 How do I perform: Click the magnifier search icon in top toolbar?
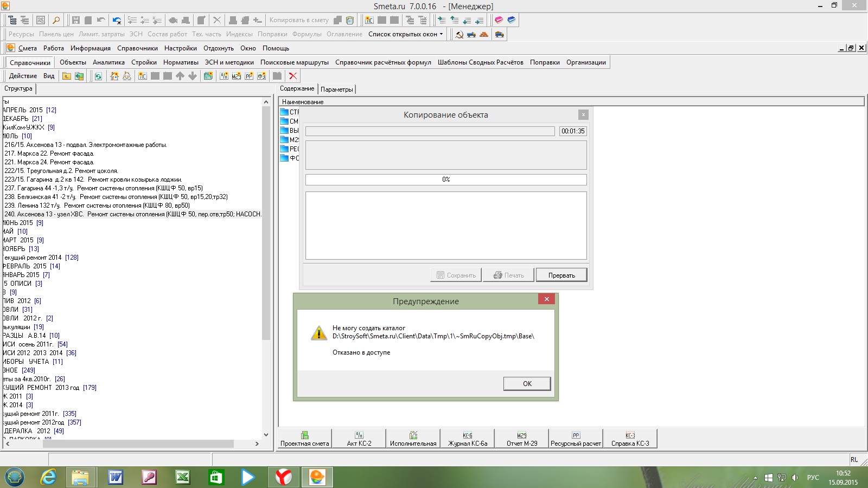(x=56, y=20)
